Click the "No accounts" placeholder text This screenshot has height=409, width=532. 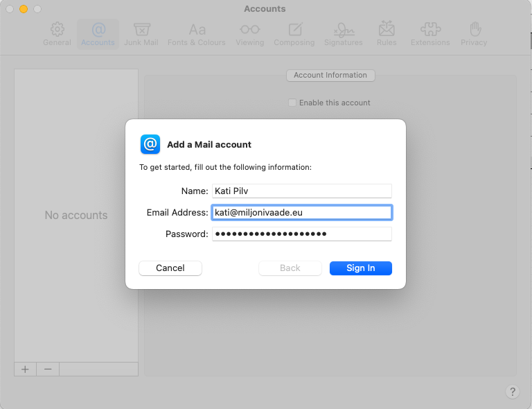76,215
